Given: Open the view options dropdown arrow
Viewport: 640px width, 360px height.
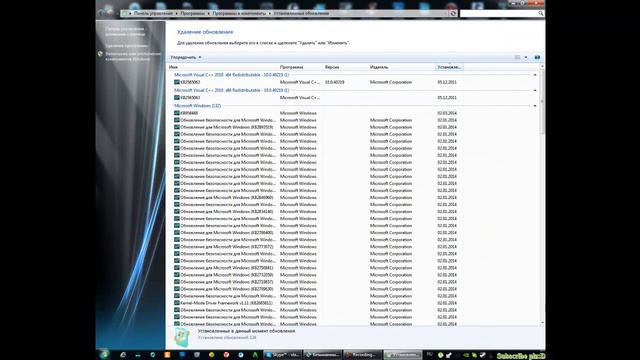Looking at the screenshot, I should tap(526, 58).
